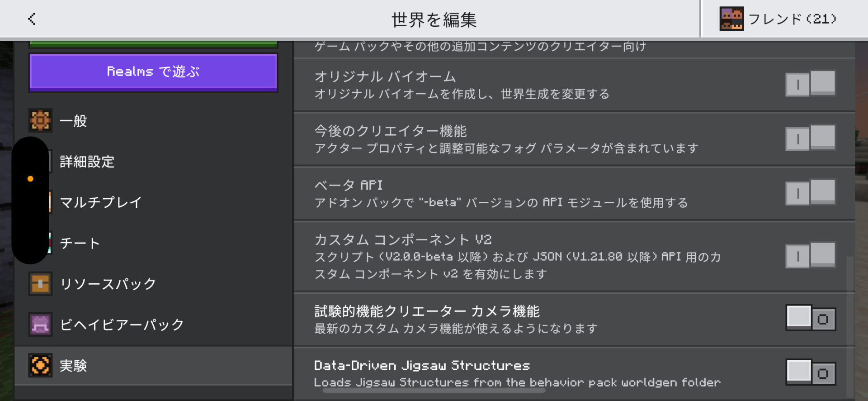Image resolution: width=868 pixels, height=401 pixels.
Task: Switch to the チート tab
Action: pyautogui.click(x=80, y=243)
